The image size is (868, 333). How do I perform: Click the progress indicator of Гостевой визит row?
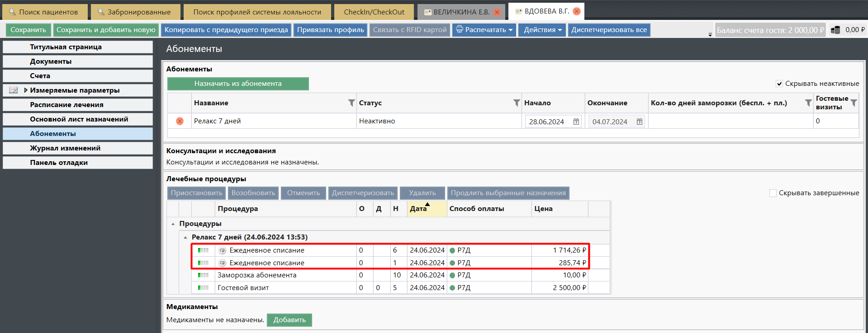[x=203, y=288]
